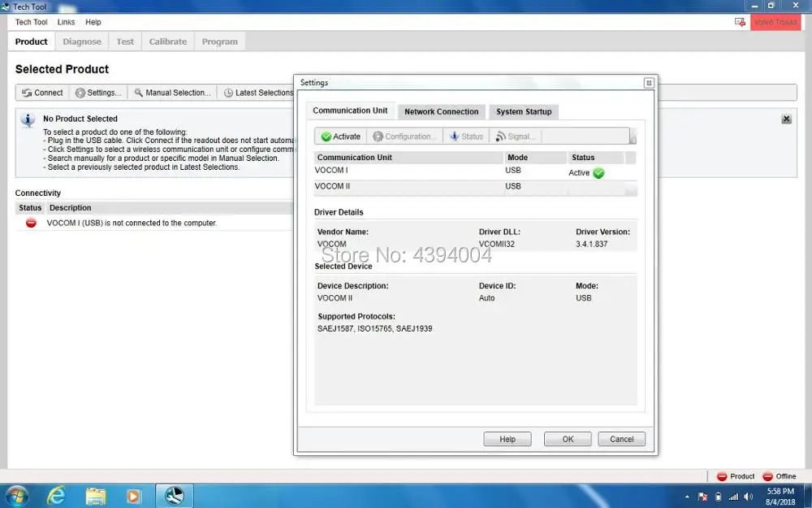The width and height of the screenshot is (812, 508).
Task: Click the driver version 3.4.1.837 text
Action: coord(591,244)
